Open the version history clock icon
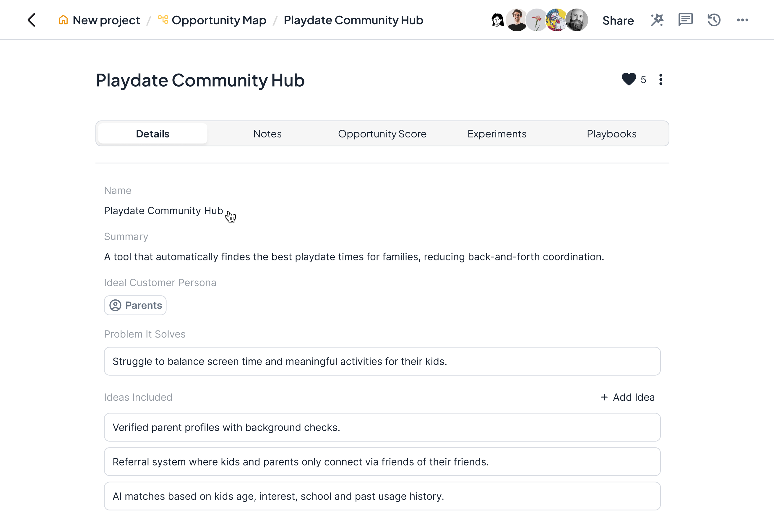The height and width of the screenshot is (532, 774). (x=714, y=20)
